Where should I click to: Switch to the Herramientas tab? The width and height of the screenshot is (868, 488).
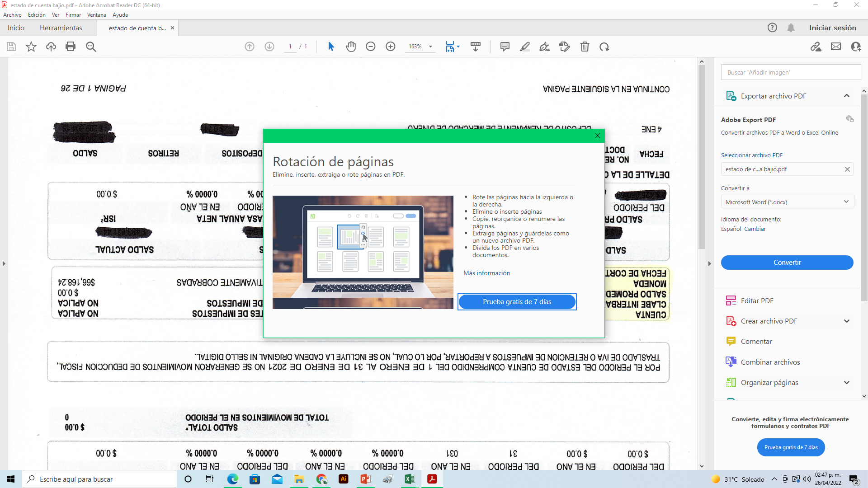tap(61, 28)
